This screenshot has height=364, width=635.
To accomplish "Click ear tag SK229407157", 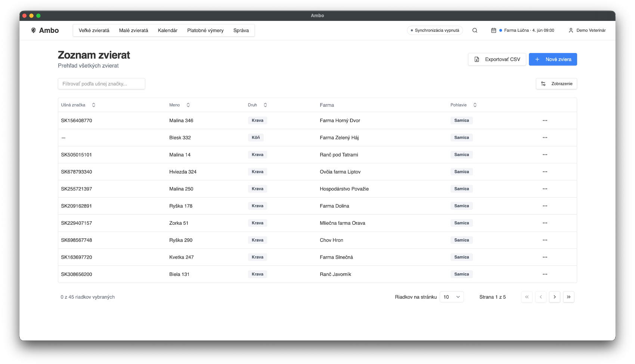I will (77, 223).
